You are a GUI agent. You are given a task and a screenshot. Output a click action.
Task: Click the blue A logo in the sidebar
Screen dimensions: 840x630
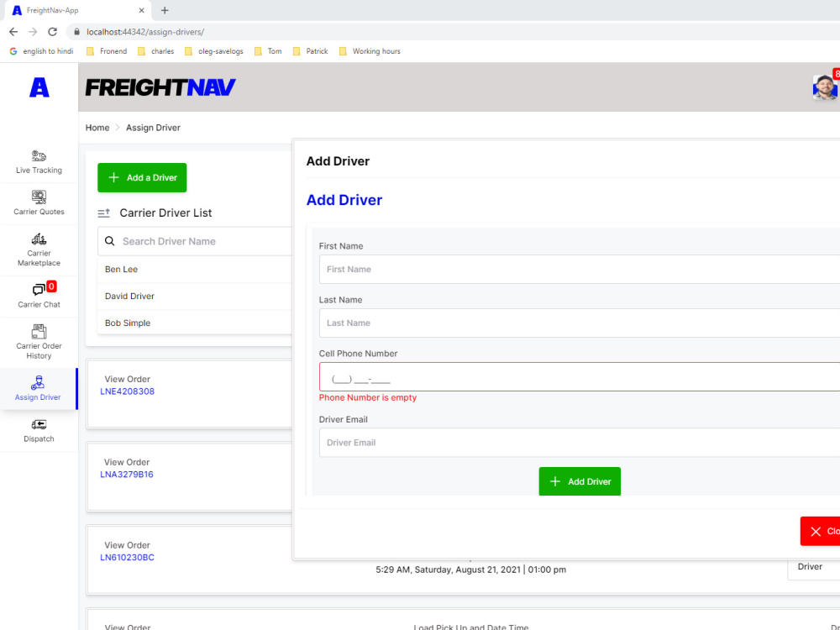(39, 87)
